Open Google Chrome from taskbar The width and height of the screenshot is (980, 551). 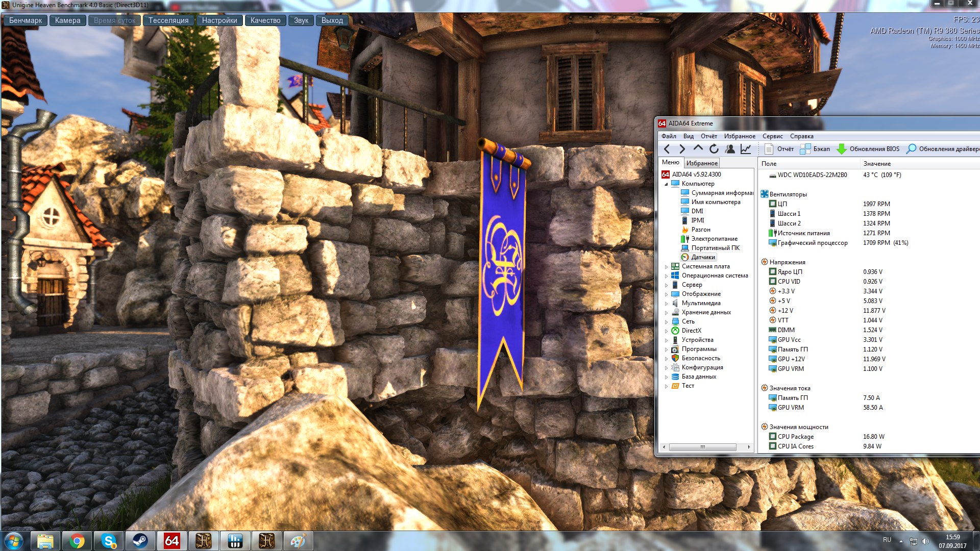tap(77, 541)
